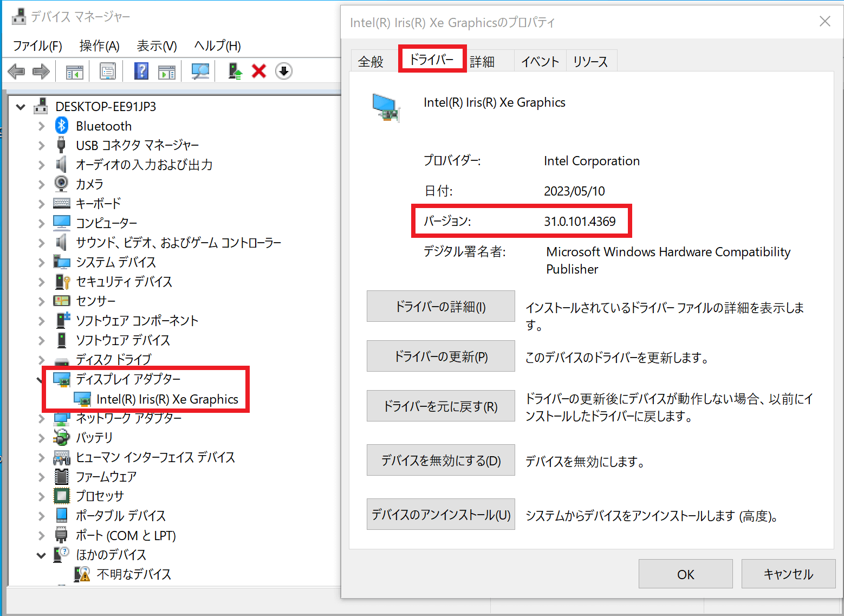Click the down-arrow disable device icon

point(284,71)
